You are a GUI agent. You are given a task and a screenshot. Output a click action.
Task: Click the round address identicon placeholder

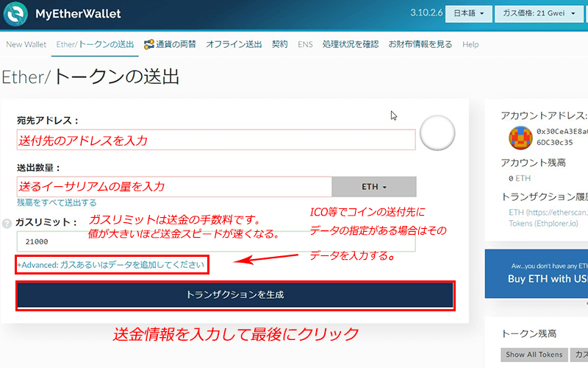point(437,133)
